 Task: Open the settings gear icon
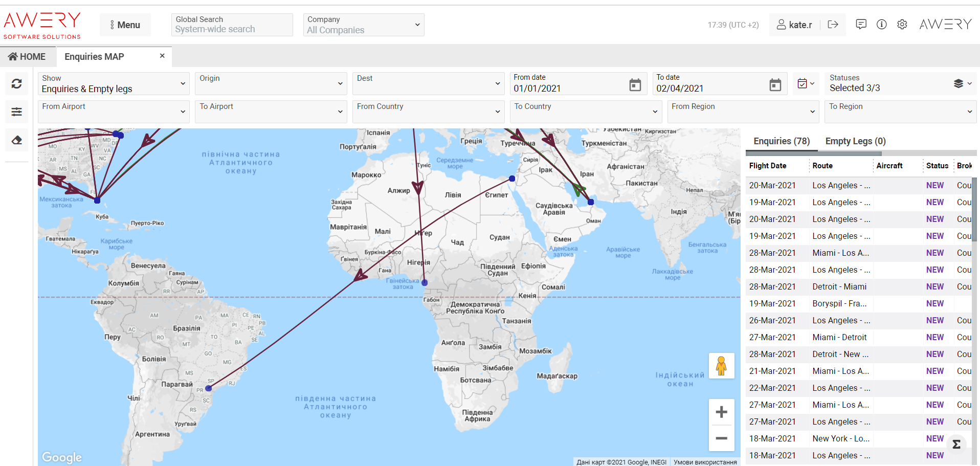pyautogui.click(x=902, y=25)
